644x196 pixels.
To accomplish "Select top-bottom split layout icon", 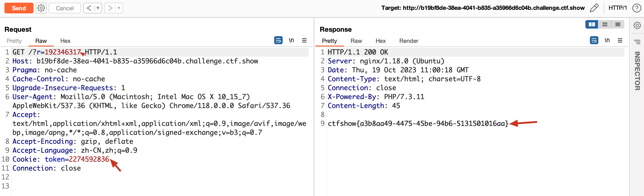I will click(x=605, y=24).
